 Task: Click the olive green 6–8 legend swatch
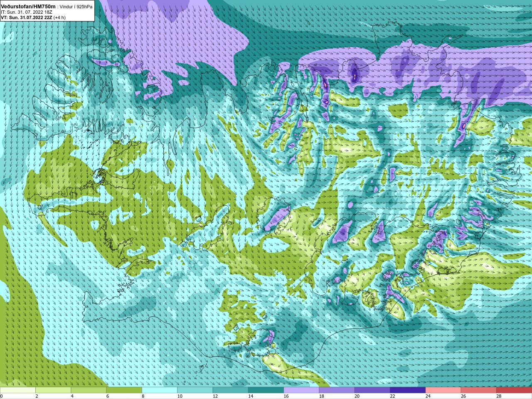coord(124,390)
